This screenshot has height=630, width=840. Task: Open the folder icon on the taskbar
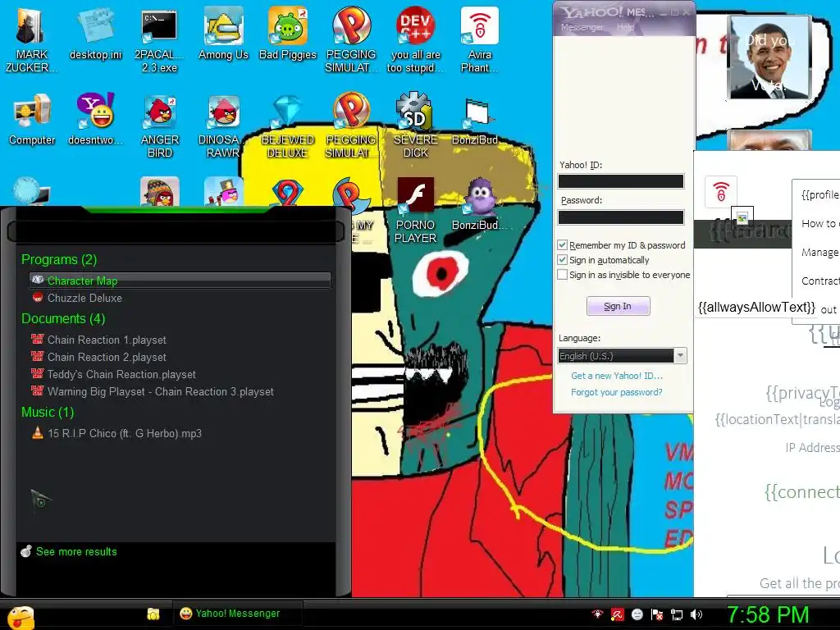pos(153,614)
